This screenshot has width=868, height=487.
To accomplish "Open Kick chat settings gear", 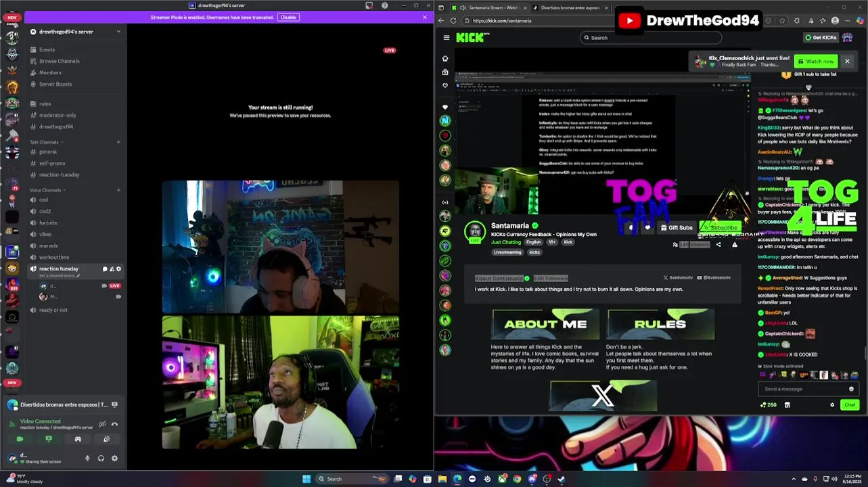I will (x=832, y=405).
